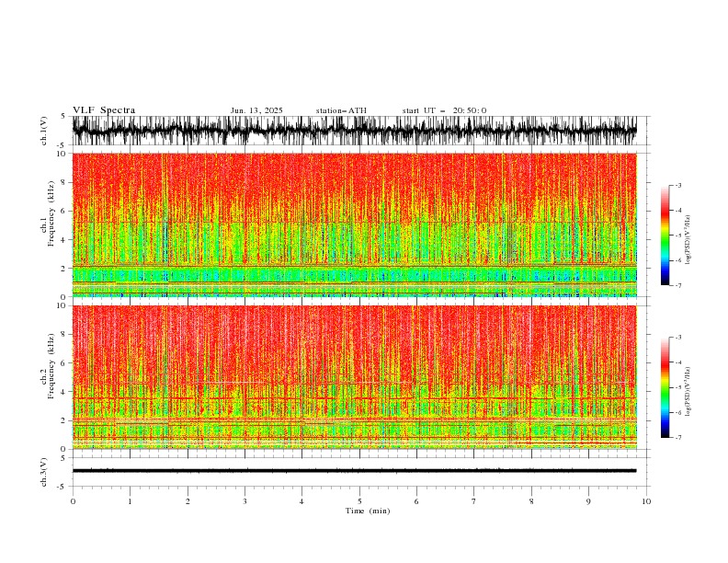728x563 pixels.
Task: Click time axis tick "8"
Action: [531, 501]
